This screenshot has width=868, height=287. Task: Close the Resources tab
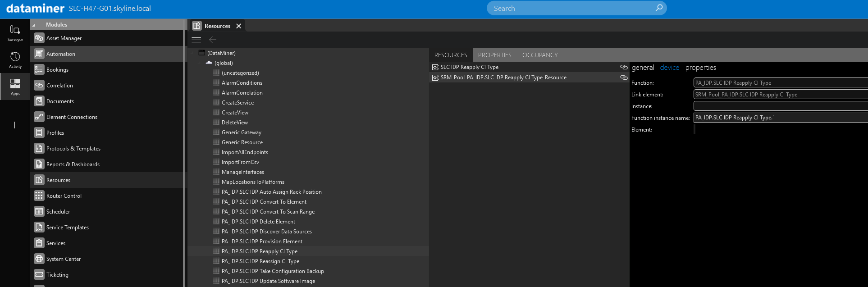point(239,26)
